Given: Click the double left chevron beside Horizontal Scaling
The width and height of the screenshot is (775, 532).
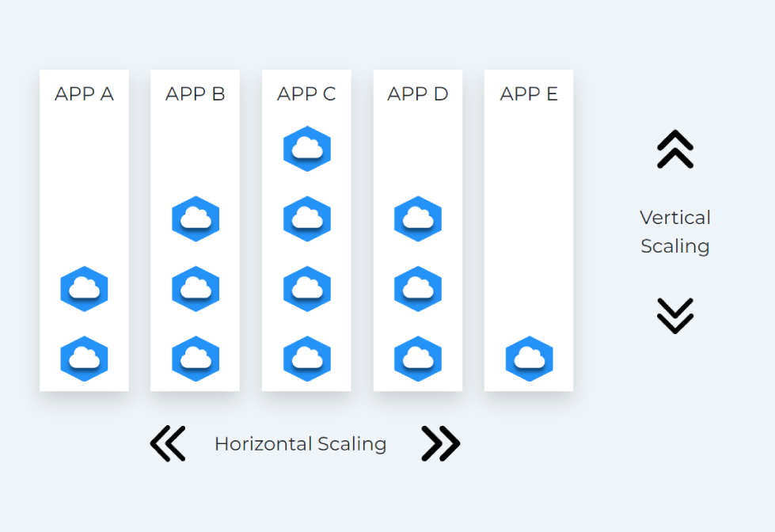Looking at the screenshot, I should 168,443.
